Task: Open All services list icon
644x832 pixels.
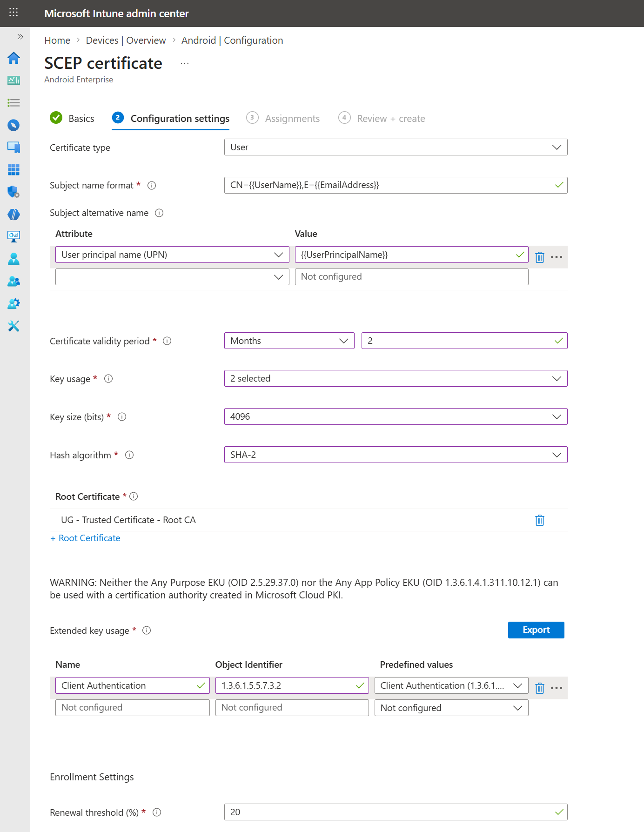Action: pyautogui.click(x=14, y=103)
